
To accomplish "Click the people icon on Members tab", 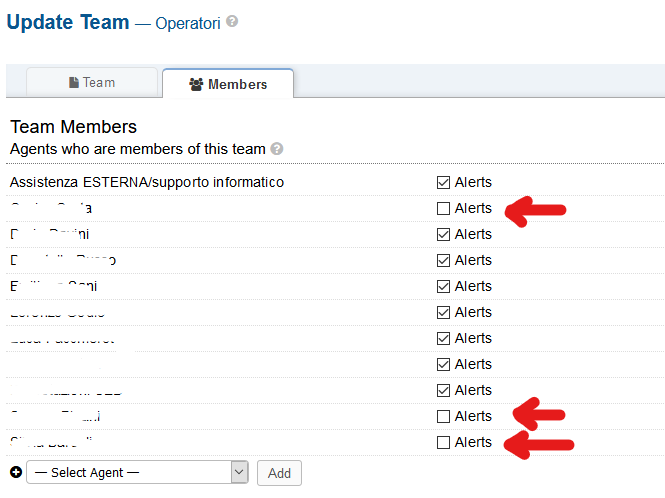I will coord(196,85).
